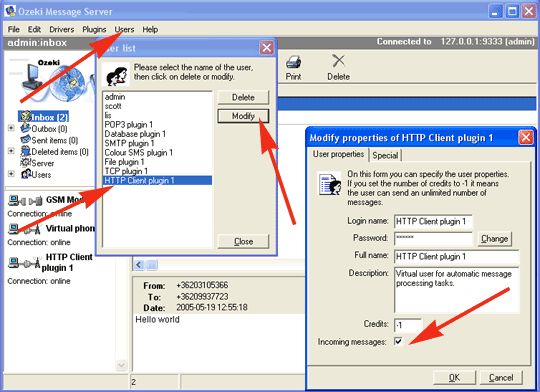
Task: Expand the Deleted items tree node
Action: [x=11, y=151]
